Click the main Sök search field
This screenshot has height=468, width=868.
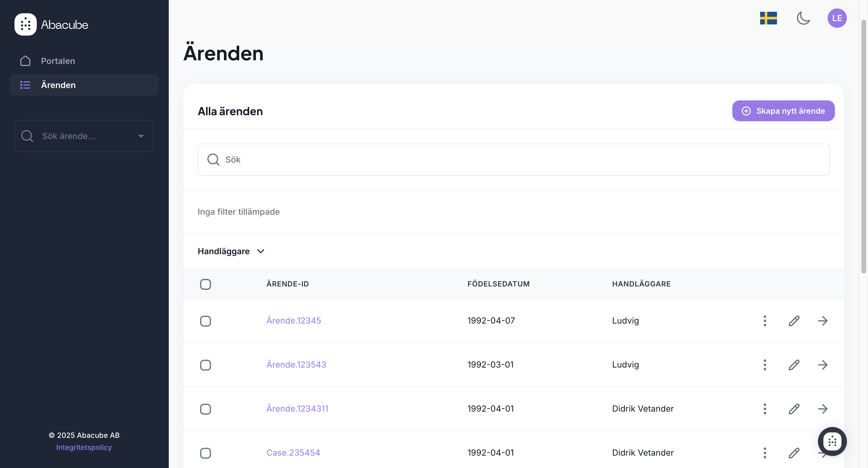tap(514, 160)
